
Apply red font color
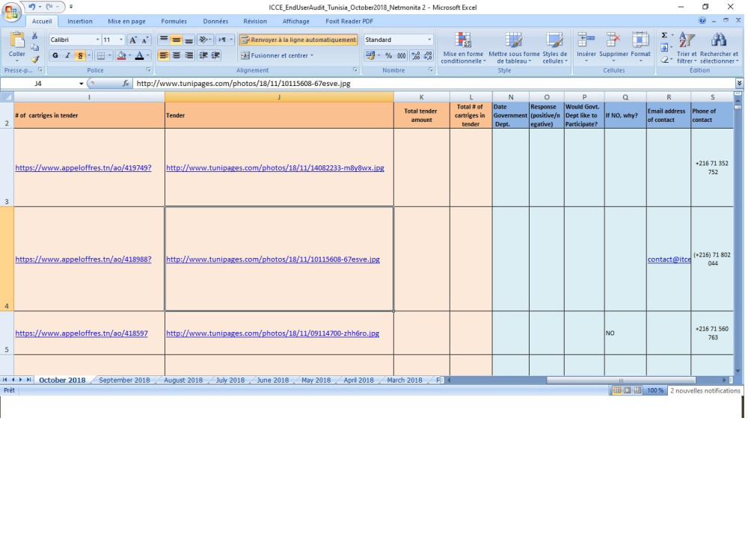(x=139, y=56)
